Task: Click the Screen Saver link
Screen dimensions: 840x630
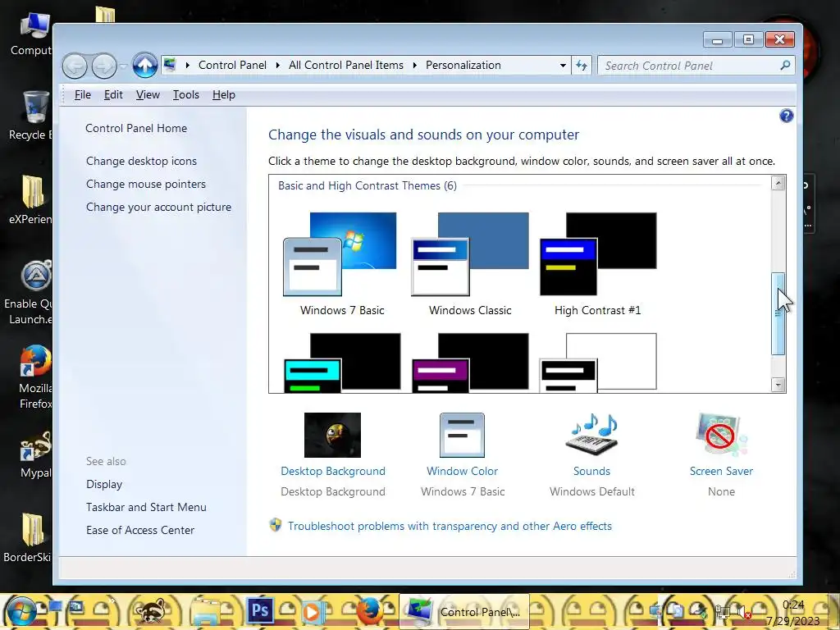Action: pyautogui.click(x=721, y=471)
